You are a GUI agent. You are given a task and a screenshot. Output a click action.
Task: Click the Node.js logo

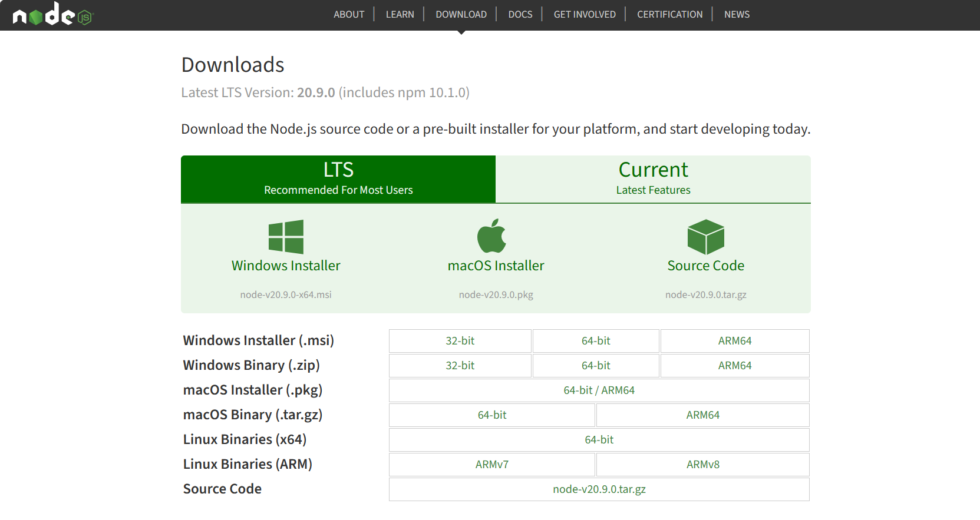pyautogui.click(x=53, y=14)
